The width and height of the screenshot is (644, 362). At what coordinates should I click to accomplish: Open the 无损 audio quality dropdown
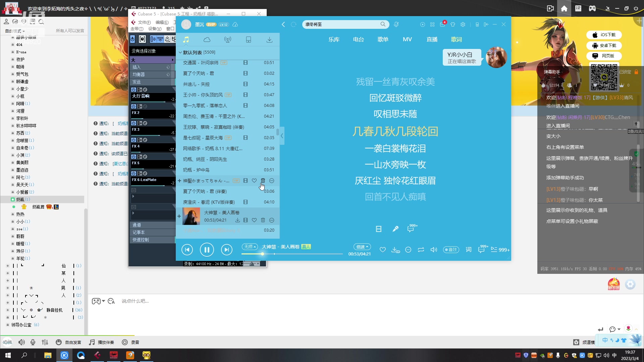tap(250, 247)
